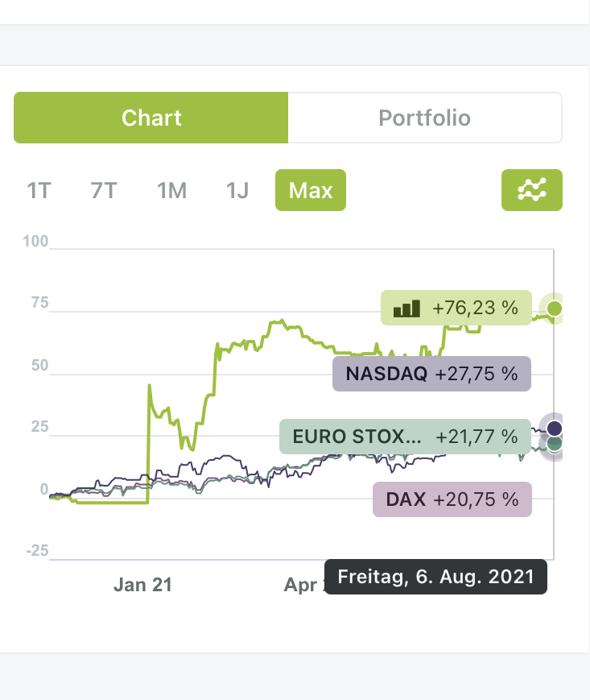Switch to the Chart tab
The width and height of the screenshot is (590, 700).
point(151,118)
